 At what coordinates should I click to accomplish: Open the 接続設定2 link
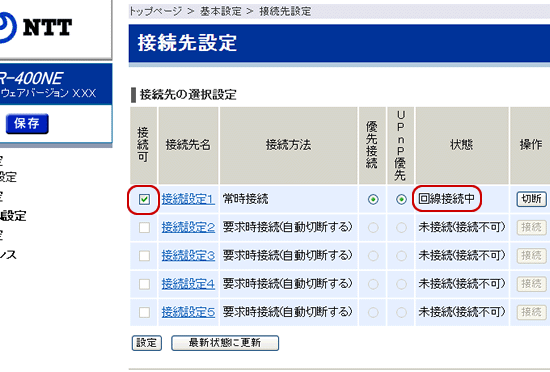[188, 227]
